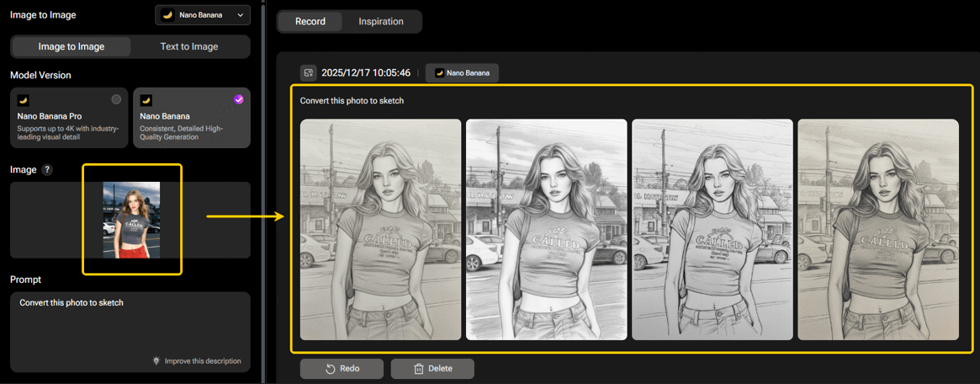Open the Nano Banana model dropdown
This screenshot has height=384, width=980.
pos(203,15)
